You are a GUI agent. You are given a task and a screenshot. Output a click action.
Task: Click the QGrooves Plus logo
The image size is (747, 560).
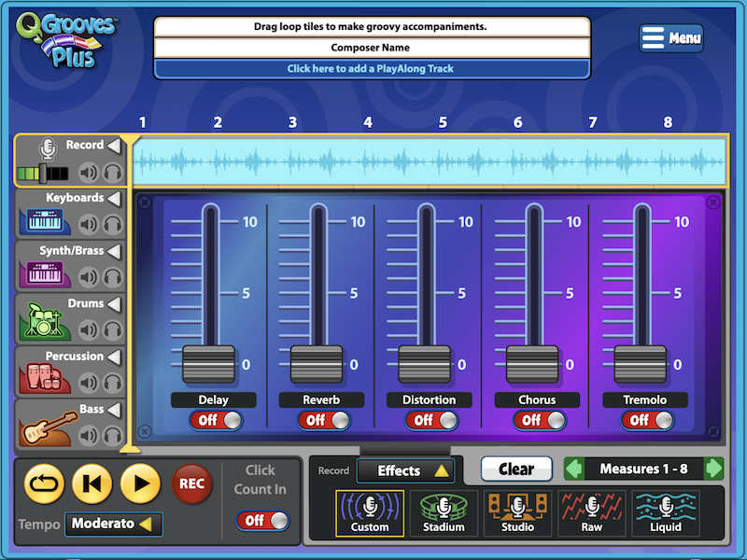[x=66, y=40]
